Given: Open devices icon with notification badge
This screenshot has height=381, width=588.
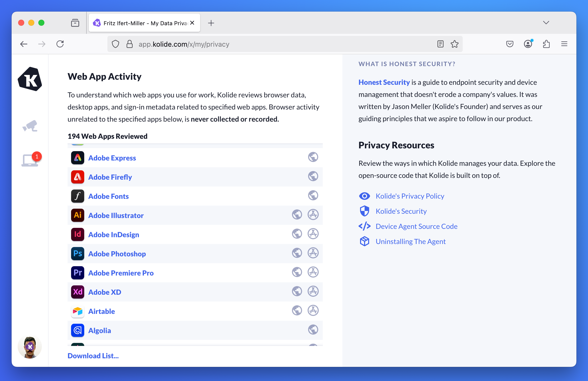Looking at the screenshot, I should pyautogui.click(x=30, y=160).
